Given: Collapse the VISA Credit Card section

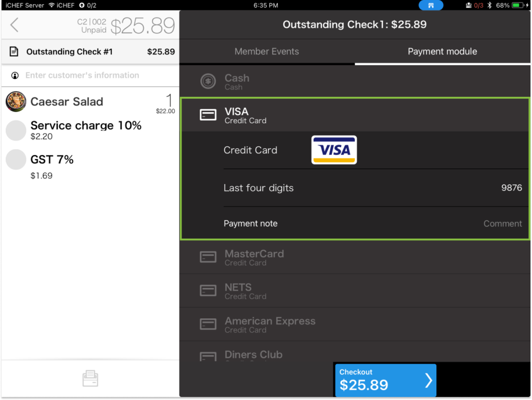Looking at the screenshot, I should [354, 115].
